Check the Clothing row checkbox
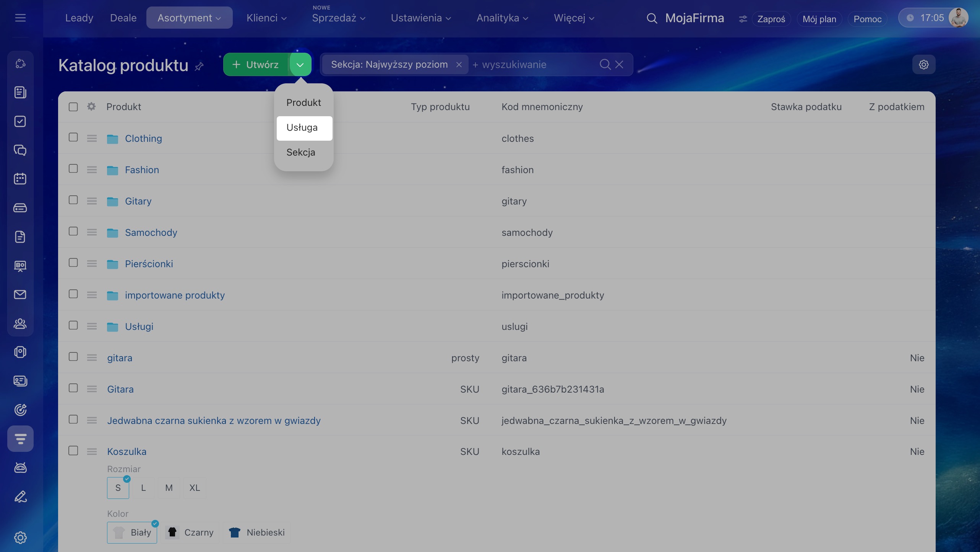 point(73,137)
